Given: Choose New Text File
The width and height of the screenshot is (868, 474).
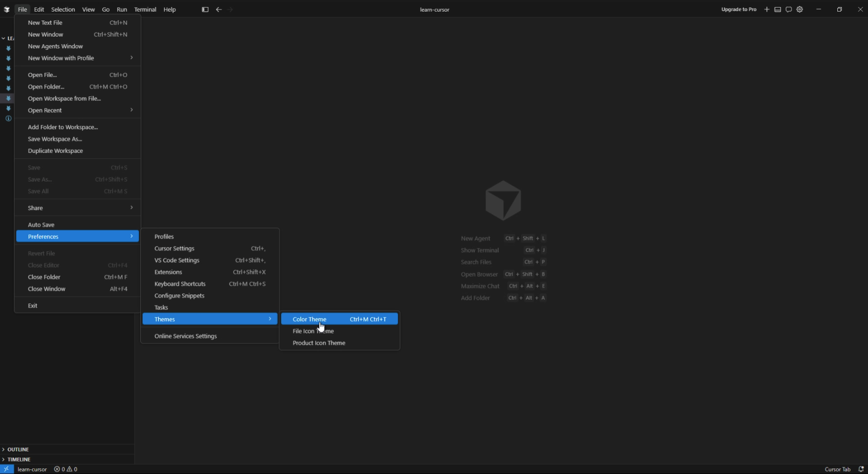Looking at the screenshot, I should [77, 23].
